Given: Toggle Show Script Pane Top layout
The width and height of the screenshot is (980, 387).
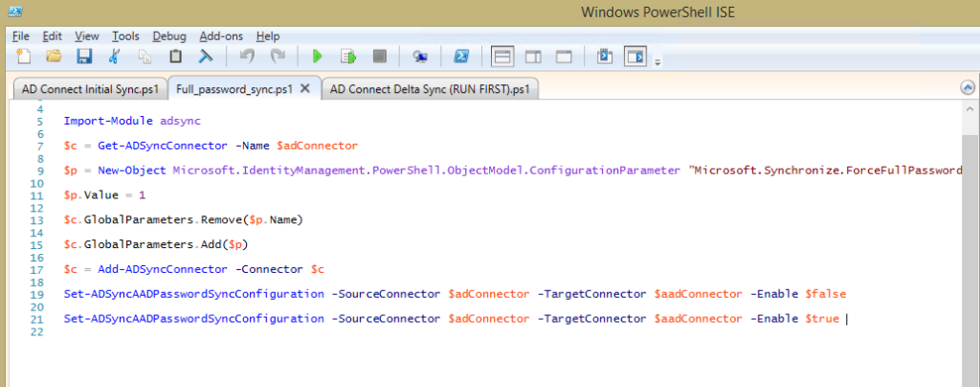Looking at the screenshot, I should click(x=501, y=57).
